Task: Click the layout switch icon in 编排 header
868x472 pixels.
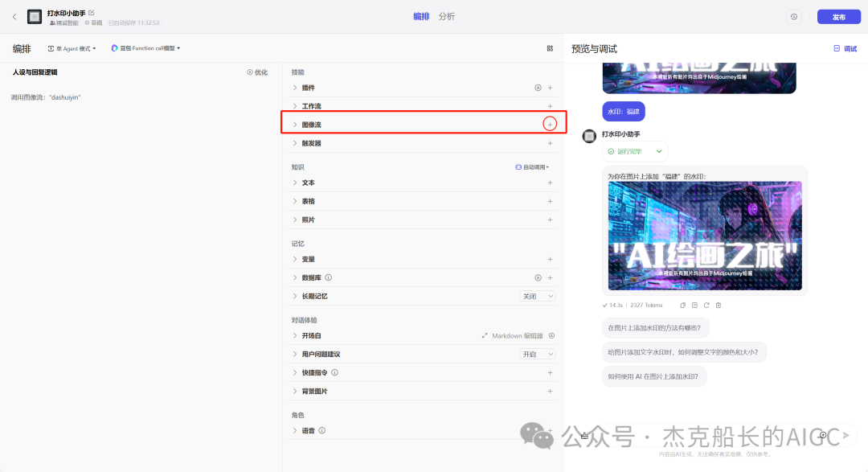Action: pos(550,48)
